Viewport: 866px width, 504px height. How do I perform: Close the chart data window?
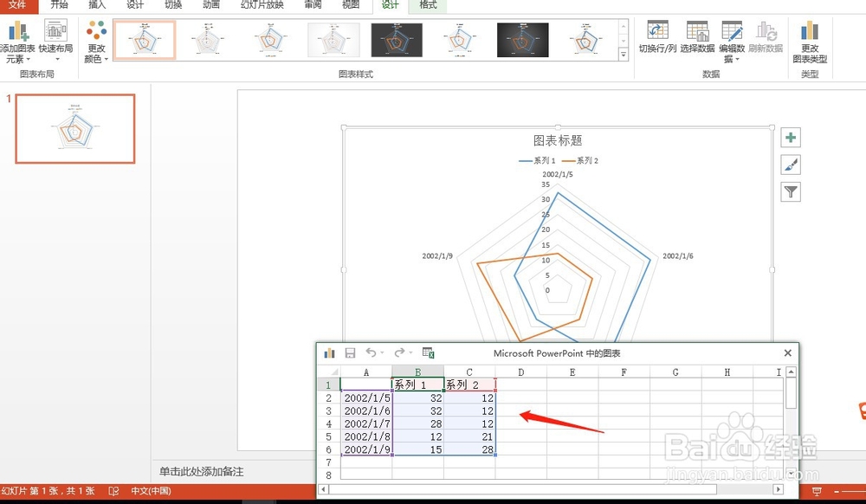pyautogui.click(x=787, y=352)
